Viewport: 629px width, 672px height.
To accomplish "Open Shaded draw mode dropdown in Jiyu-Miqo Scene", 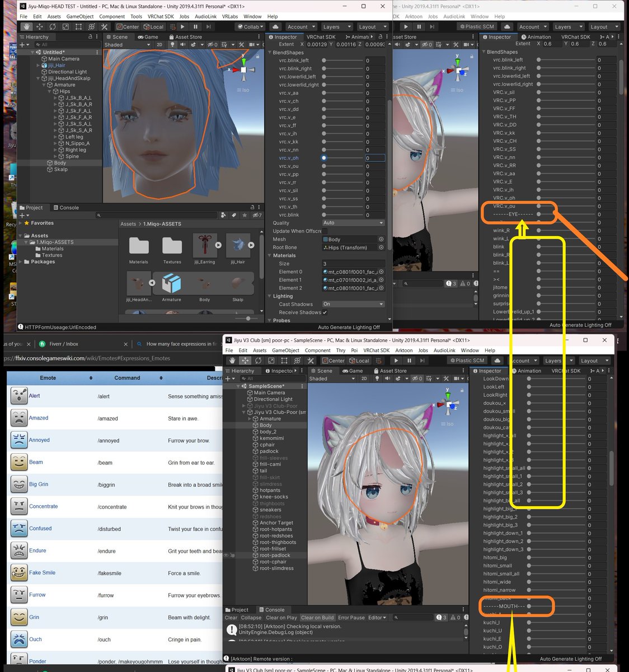I will coord(128,45).
